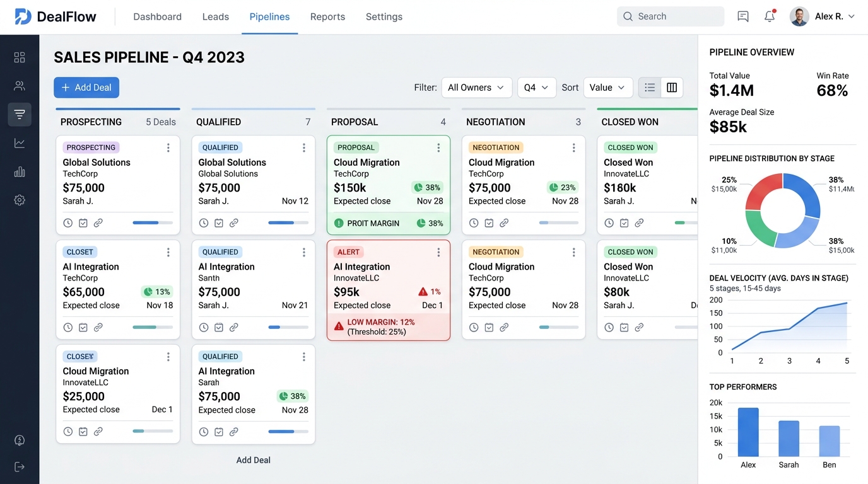Switch to the Reports tab
This screenshot has height=484, width=868.
pos(327,17)
